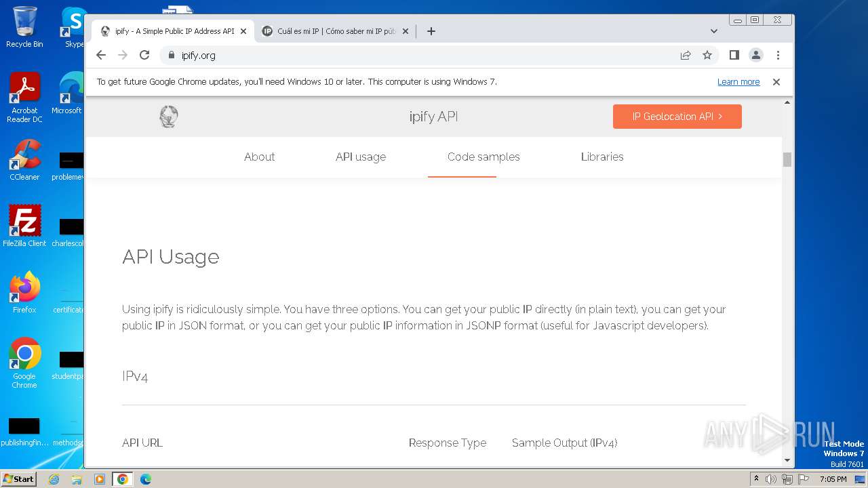Open media player taskbar icon
868x488 pixels.
(100, 479)
